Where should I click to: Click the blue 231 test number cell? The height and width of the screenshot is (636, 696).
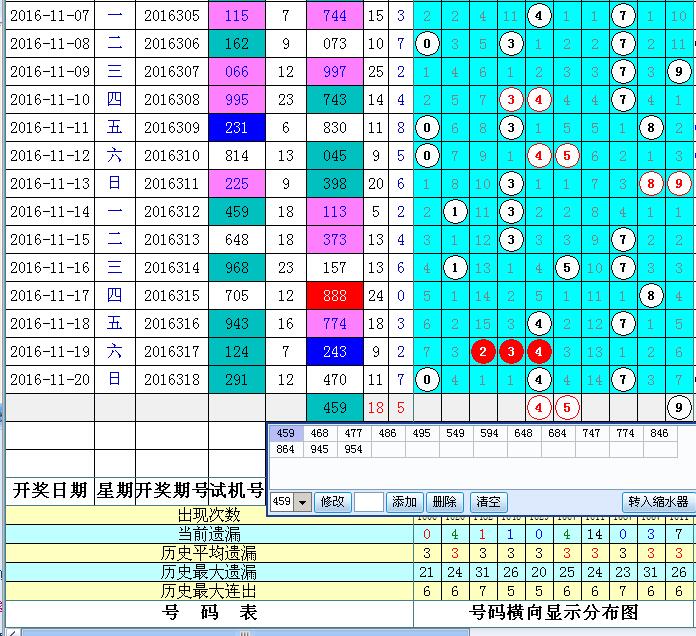[237, 127]
